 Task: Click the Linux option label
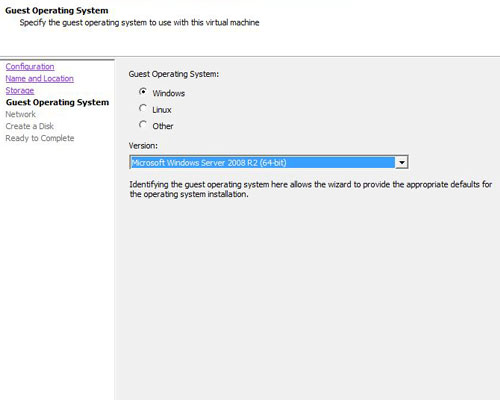(162, 110)
